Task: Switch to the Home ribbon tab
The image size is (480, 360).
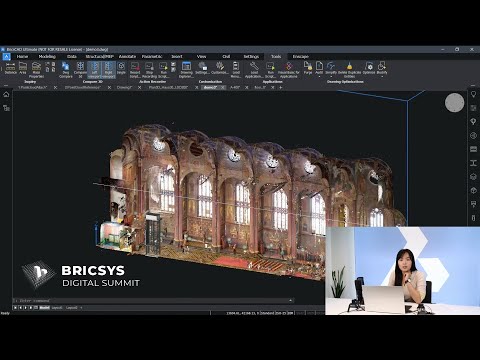Action: pos(22,56)
